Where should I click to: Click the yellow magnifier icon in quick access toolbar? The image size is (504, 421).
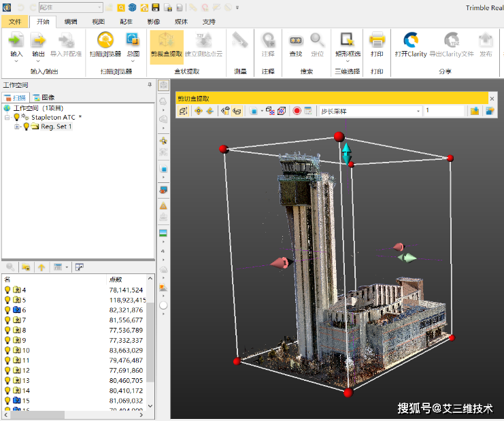pyautogui.click(x=121, y=7)
